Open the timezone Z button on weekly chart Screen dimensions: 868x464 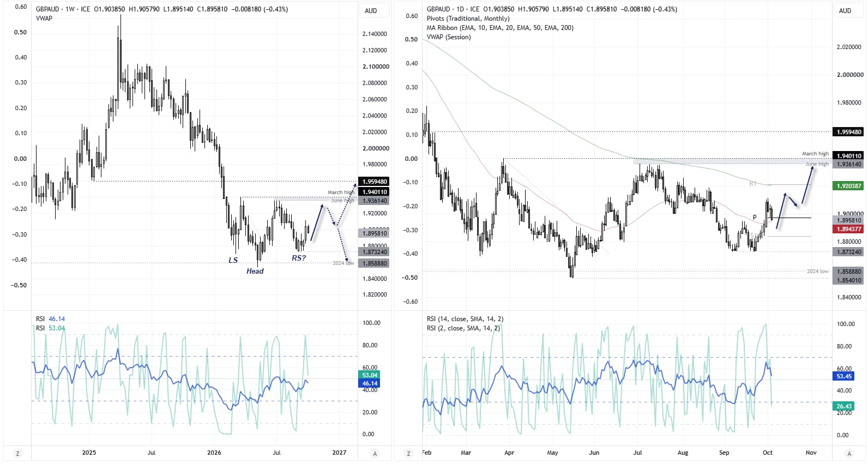(17, 453)
